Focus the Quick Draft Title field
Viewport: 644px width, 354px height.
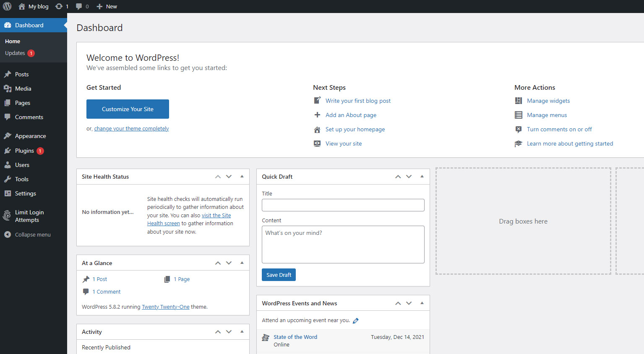(343, 205)
